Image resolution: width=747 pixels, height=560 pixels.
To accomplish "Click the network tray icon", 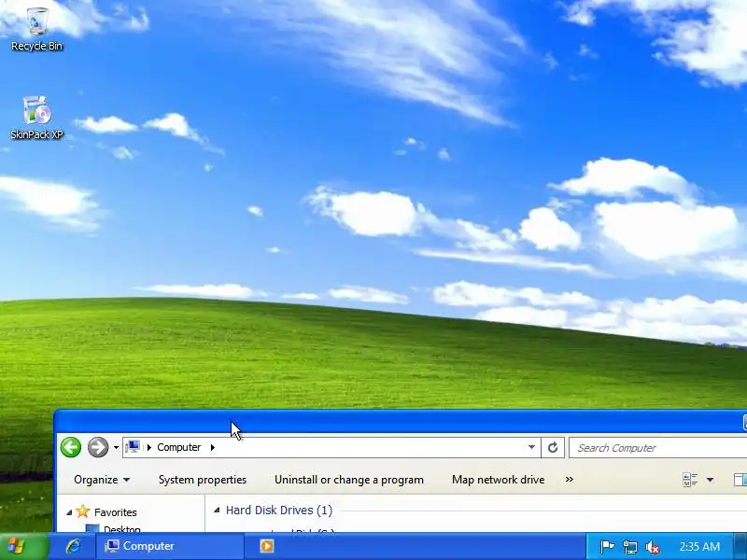I will [x=629, y=547].
